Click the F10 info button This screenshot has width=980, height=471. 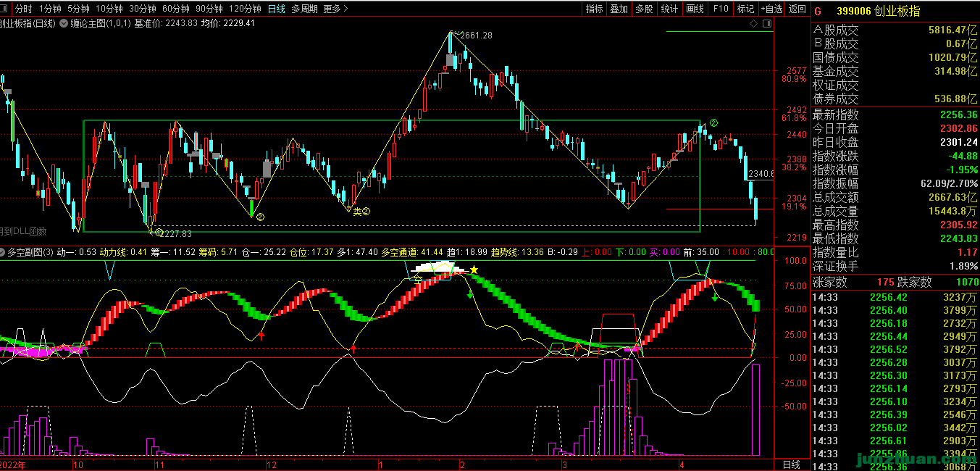(x=721, y=9)
